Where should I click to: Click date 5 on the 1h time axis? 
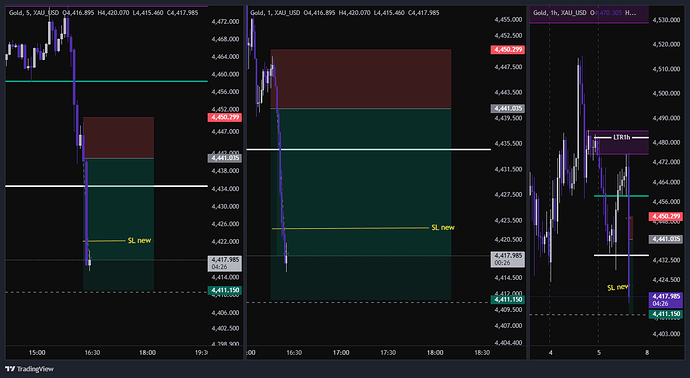tap(598, 352)
